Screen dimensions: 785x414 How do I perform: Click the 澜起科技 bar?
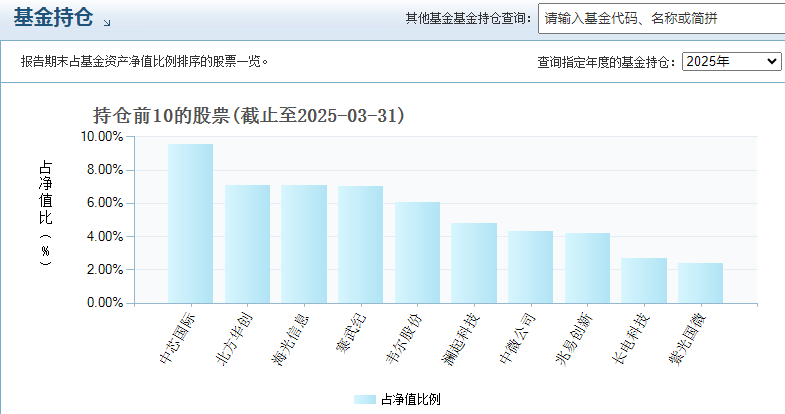(x=474, y=263)
